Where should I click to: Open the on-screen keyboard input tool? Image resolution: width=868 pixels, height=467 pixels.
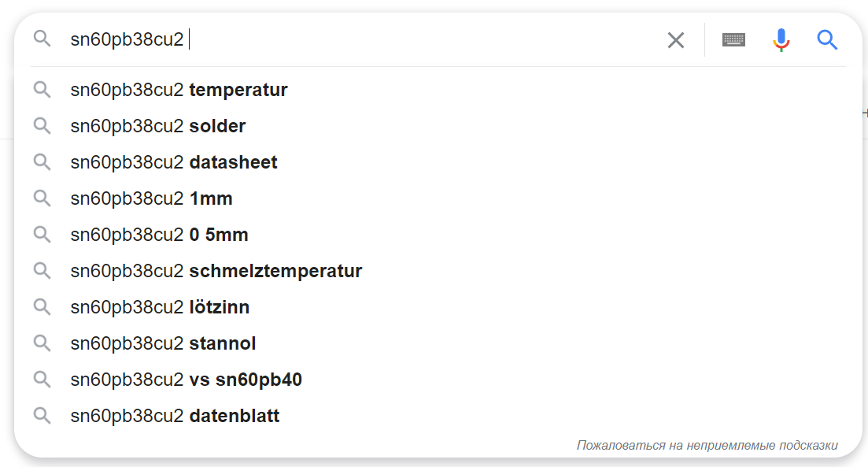pyautogui.click(x=733, y=40)
